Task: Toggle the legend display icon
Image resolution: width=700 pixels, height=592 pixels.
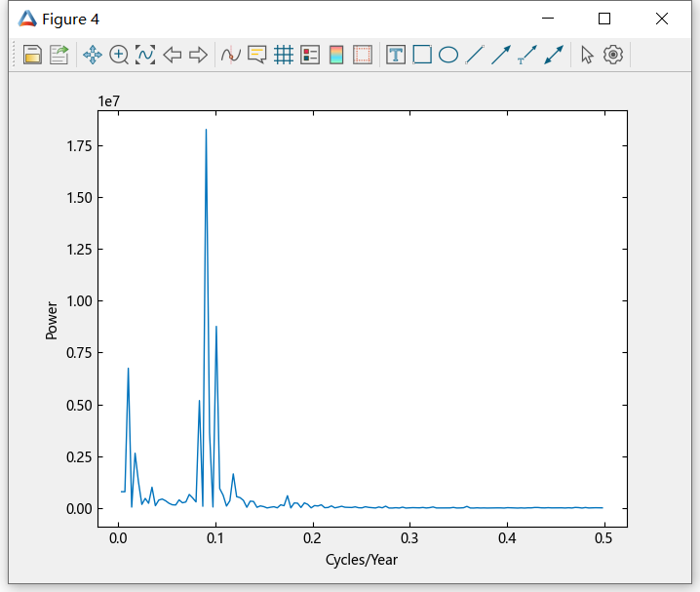Action: (310, 55)
